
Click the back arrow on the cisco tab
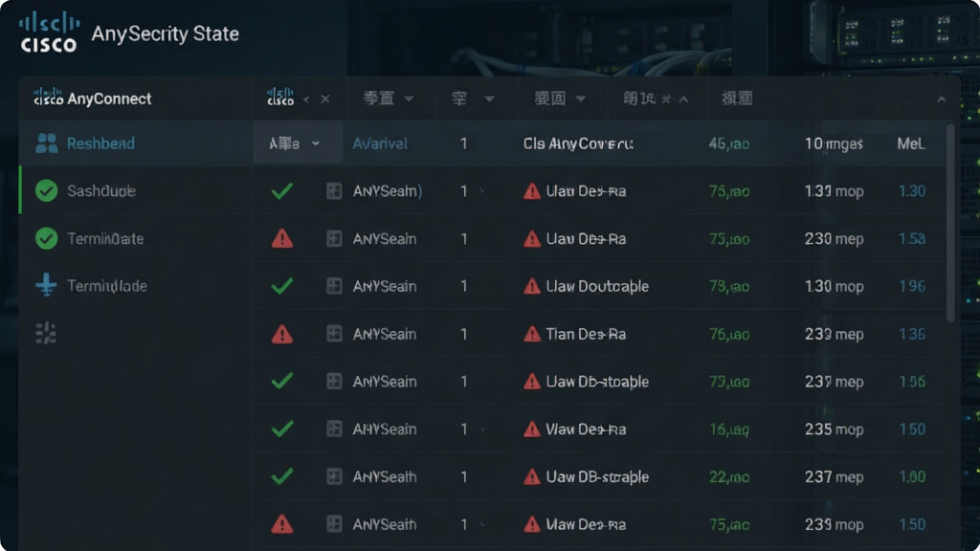coord(306,99)
